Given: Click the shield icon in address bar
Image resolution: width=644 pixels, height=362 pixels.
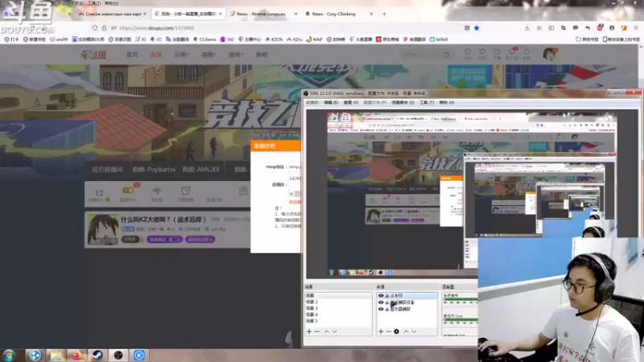Looking at the screenshot, I should click(x=95, y=28).
